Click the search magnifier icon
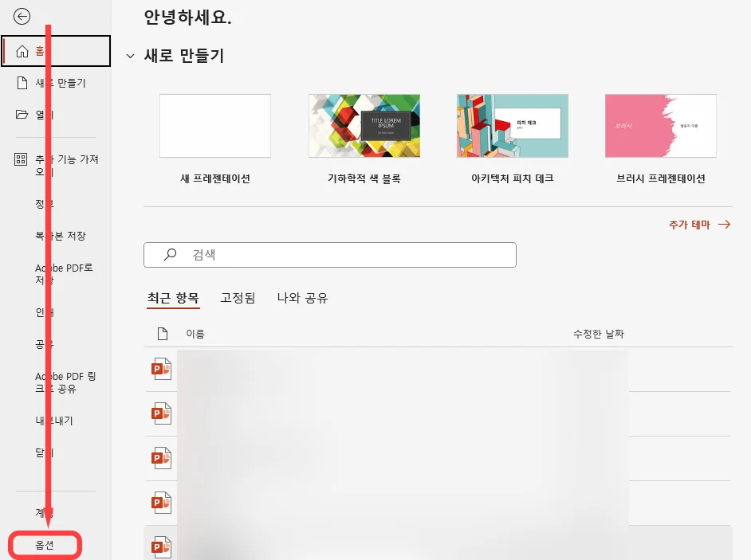Screen dimensions: 751x560 coord(169,254)
